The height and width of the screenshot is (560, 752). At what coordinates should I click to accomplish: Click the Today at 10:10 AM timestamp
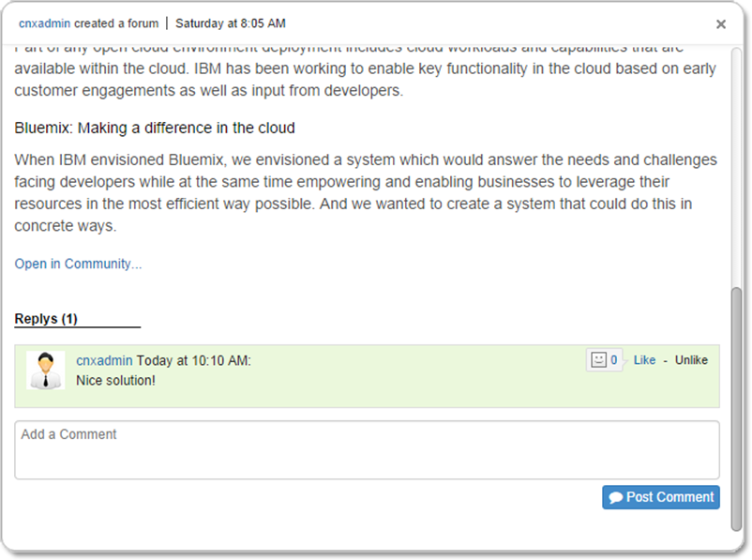[x=194, y=360]
